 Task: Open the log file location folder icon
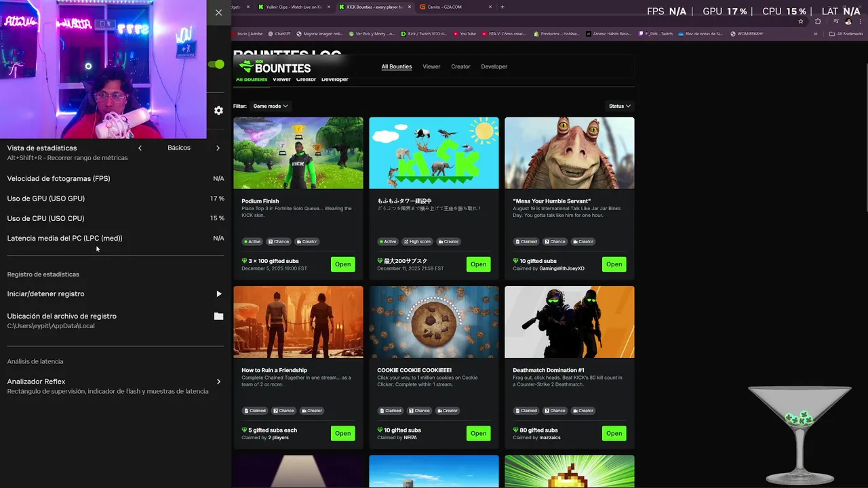(218, 317)
